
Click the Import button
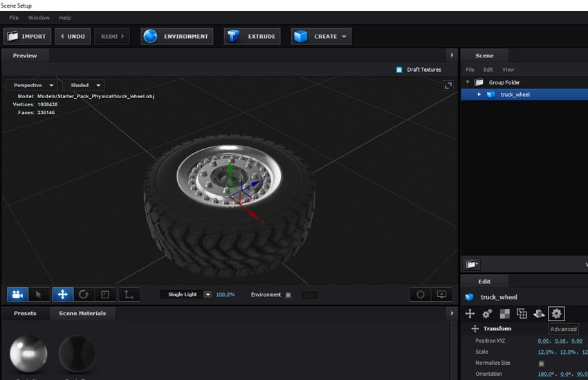coord(27,36)
